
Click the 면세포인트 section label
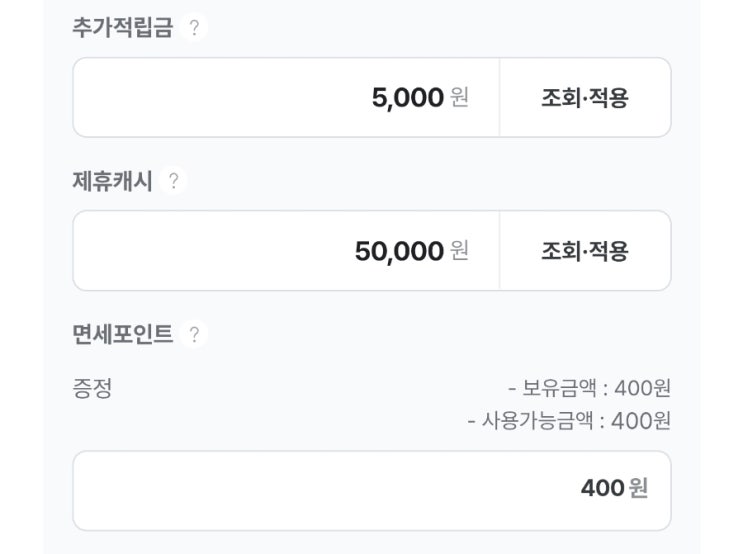pyautogui.click(x=123, y=334)
